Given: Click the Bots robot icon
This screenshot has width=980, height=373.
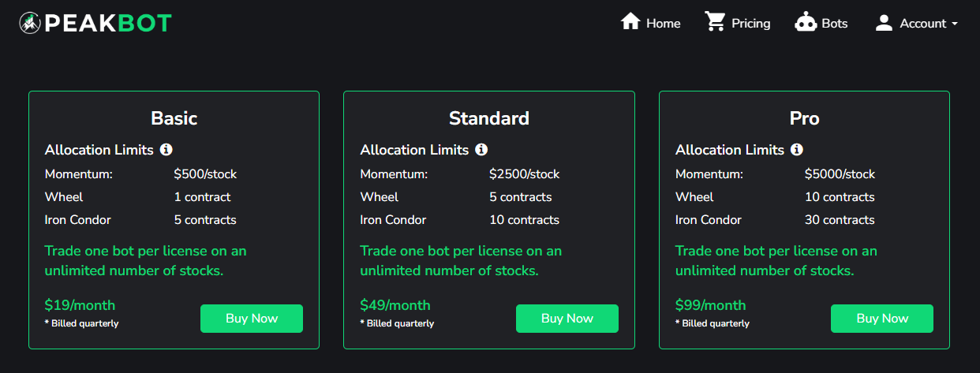Looking at the screenshot, I should [x=805, y=22].
